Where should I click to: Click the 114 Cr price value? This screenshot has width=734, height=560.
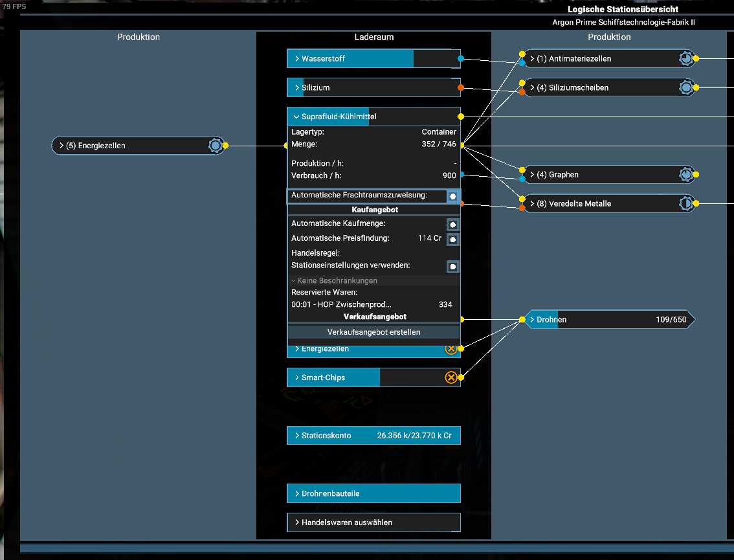pos(430,238)
